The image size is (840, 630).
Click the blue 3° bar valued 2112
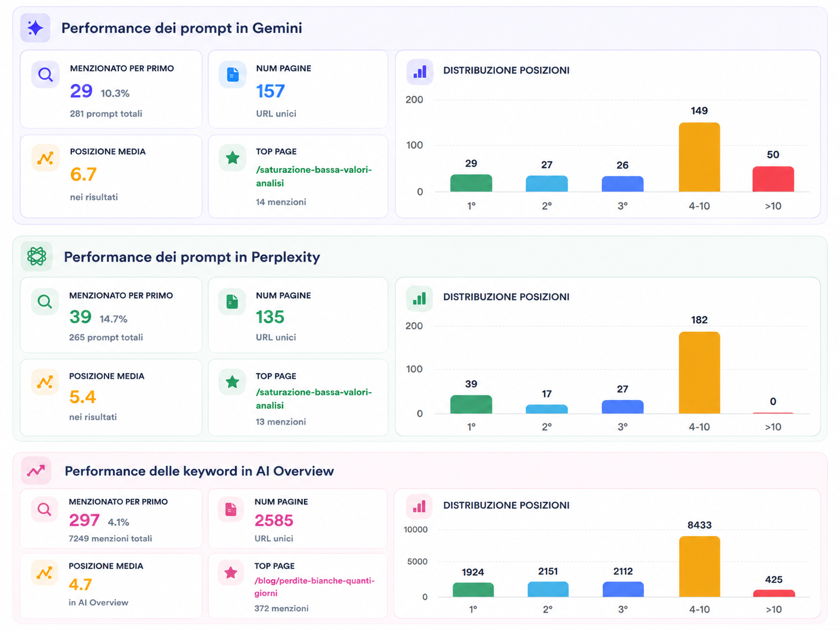pyautogui.click(x=623, y=589)
